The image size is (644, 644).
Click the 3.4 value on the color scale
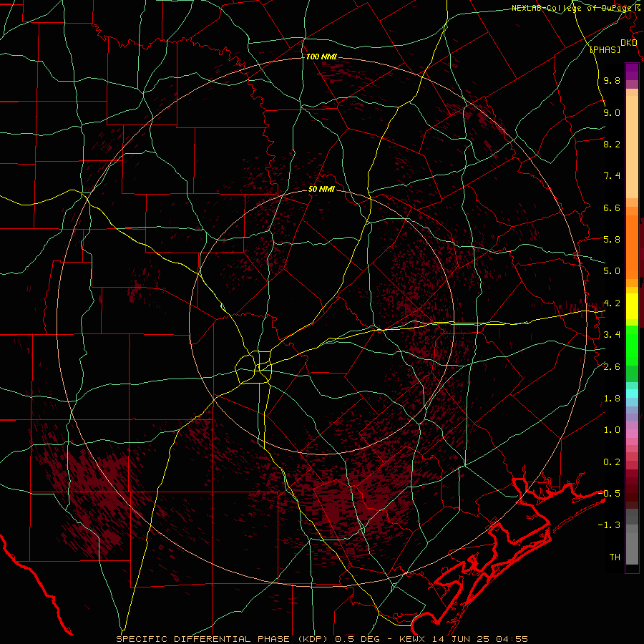coord(612,335)
